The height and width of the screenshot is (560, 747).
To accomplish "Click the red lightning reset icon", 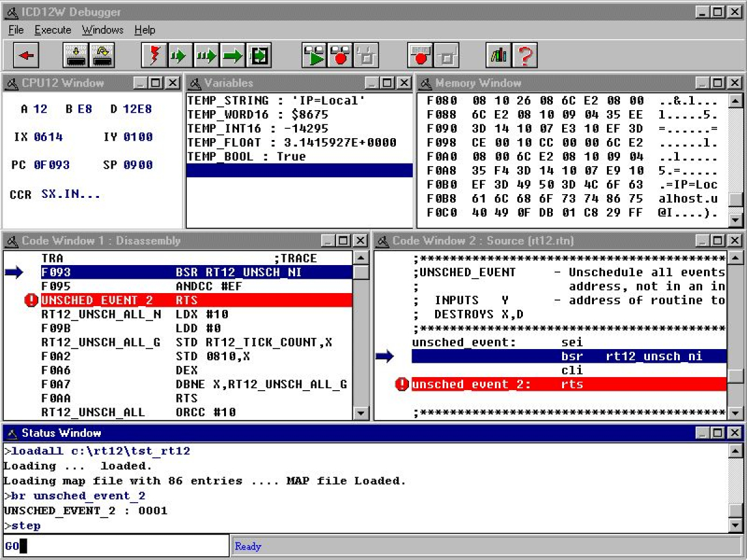I will pyautogui.click(x=154, y=55).
